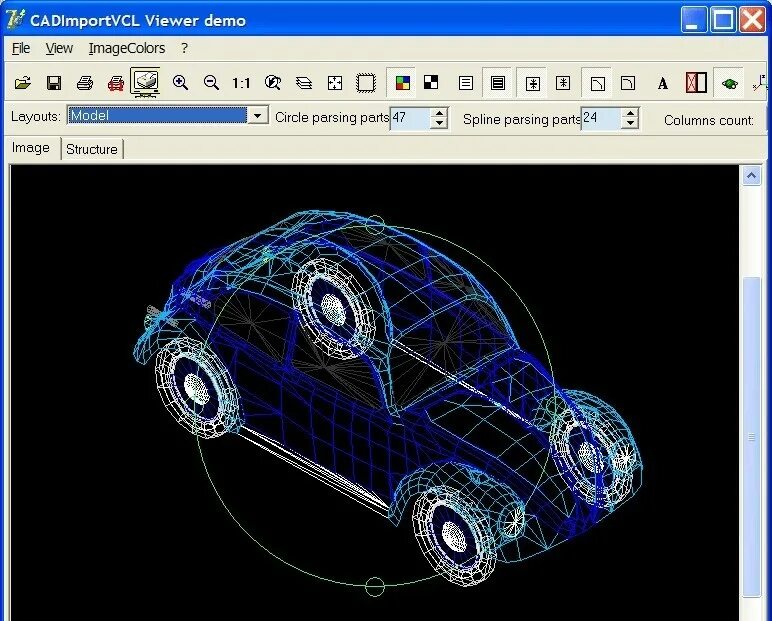772x621 pixels.
Task: Toggle the thick-lined document icon
Action: pos(498,83)
